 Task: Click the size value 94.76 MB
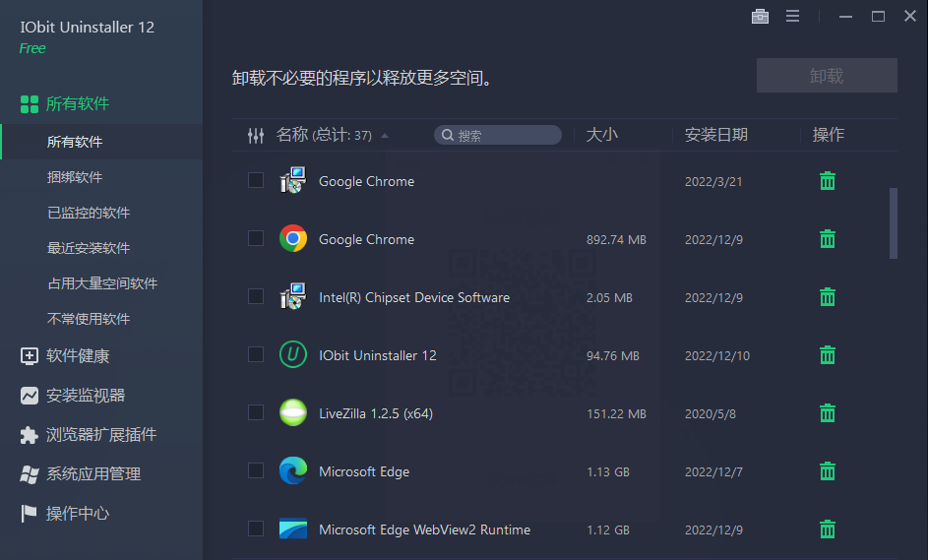coord(612,355)
